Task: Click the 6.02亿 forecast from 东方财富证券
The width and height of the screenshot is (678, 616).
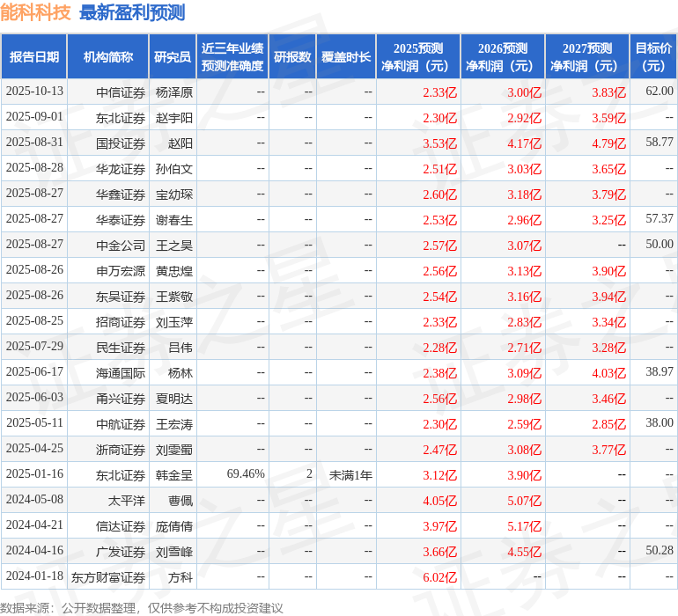Action: click(439, 577)
